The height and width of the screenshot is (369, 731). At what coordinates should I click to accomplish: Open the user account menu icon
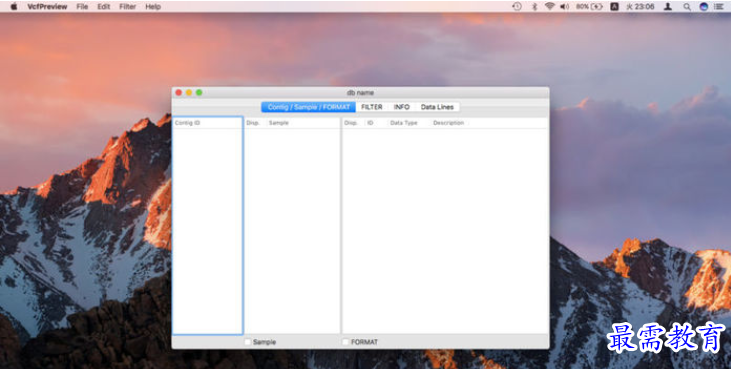[x=668, y=7]
